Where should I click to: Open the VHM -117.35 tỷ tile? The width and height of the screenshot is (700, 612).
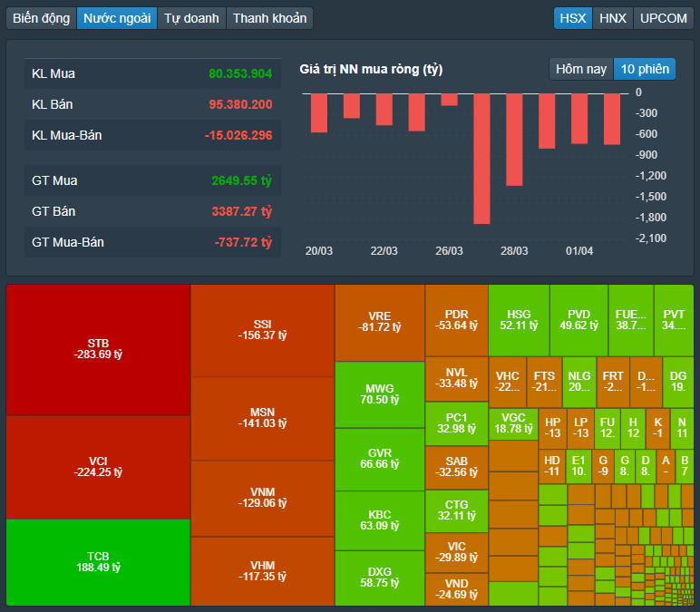click(263, 571)
